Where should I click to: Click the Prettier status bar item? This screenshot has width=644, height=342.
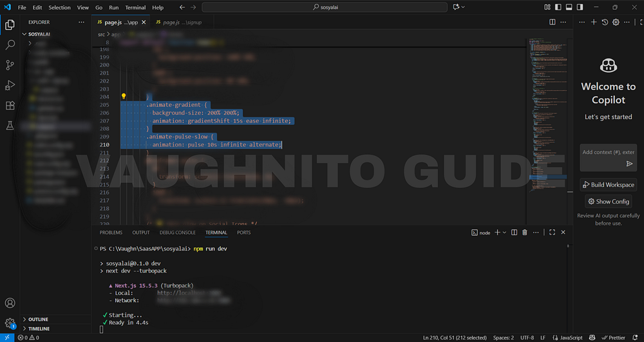tap(613, 337)
